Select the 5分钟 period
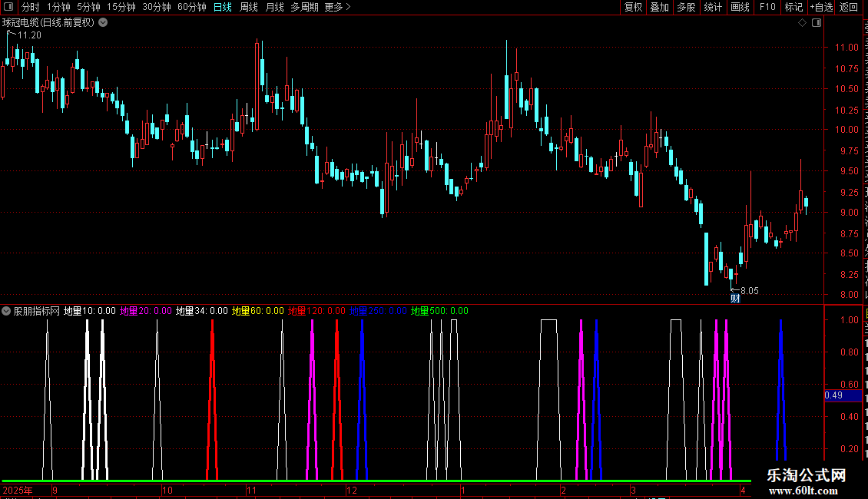 pos(88,7)
